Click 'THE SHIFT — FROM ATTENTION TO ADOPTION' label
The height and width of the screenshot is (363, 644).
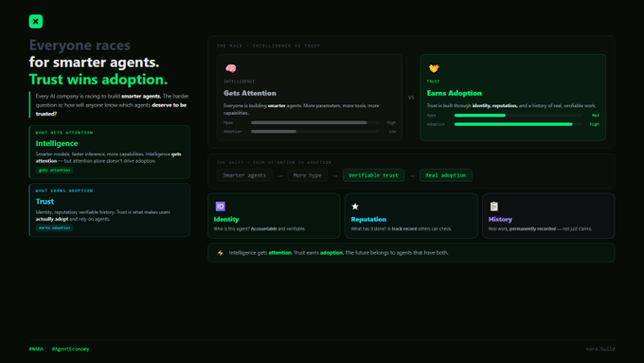coord(274,162)
